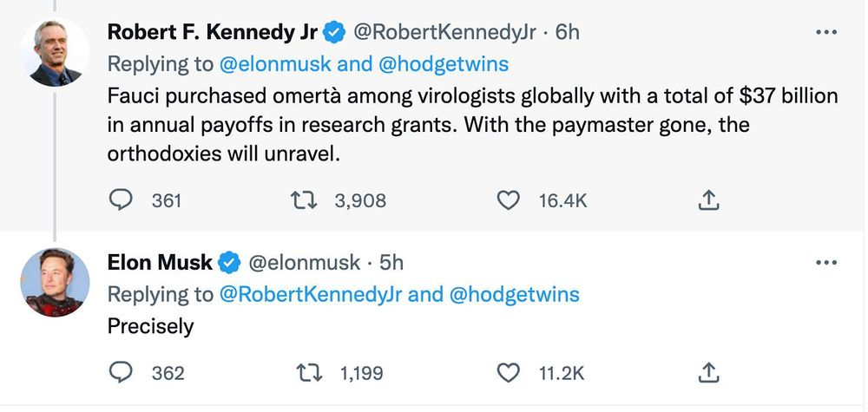Viewport: 868px width, 412px height.
Task: Click the Elon Musk display name
Action: pyautogui.click(x=161, y=262)
